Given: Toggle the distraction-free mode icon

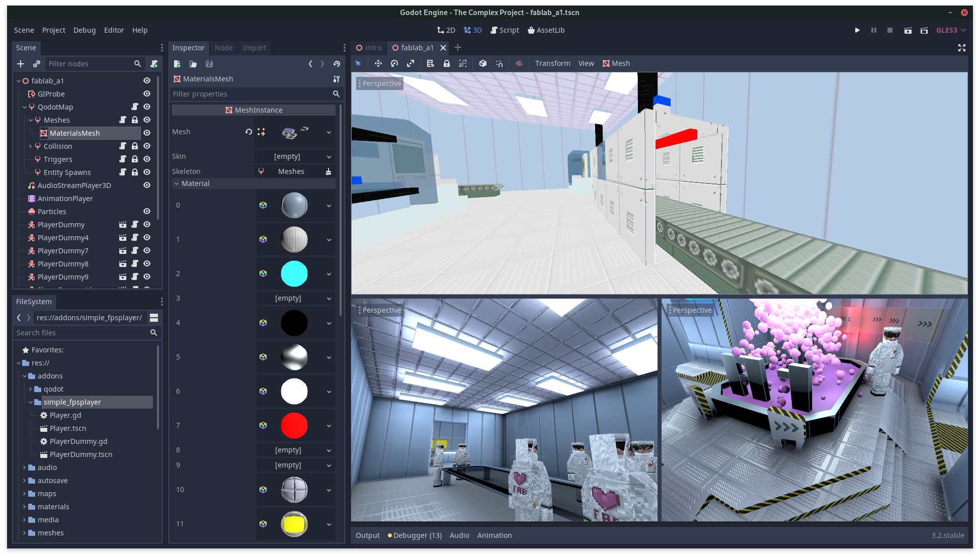Looking at the screenshot, I should click(962, 48).
